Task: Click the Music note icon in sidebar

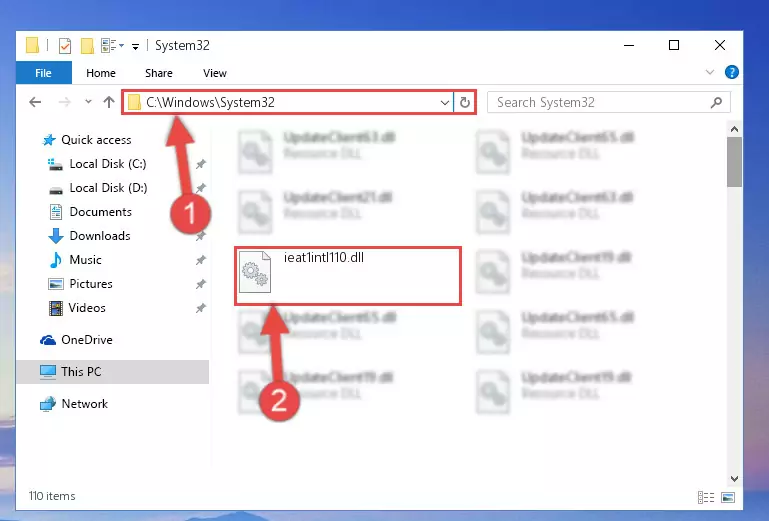Action: click(56, 260)
